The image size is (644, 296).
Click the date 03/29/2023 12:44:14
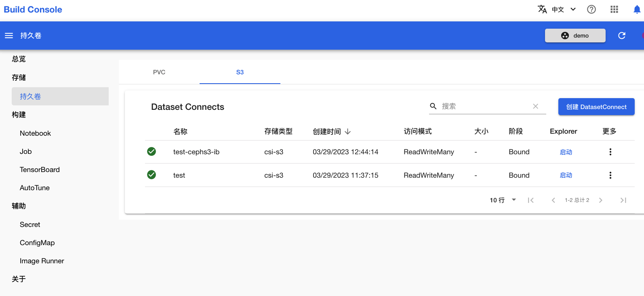point(345,152)
